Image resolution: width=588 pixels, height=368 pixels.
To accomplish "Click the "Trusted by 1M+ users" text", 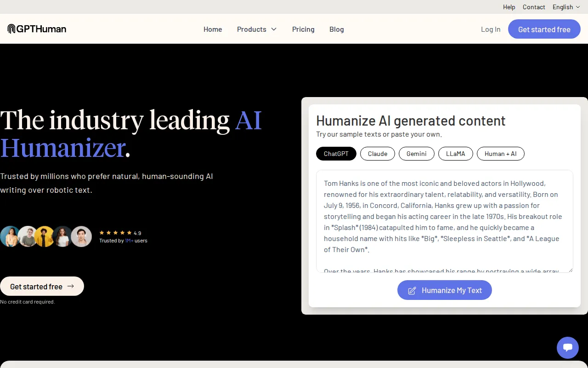I will click(123, 241).
